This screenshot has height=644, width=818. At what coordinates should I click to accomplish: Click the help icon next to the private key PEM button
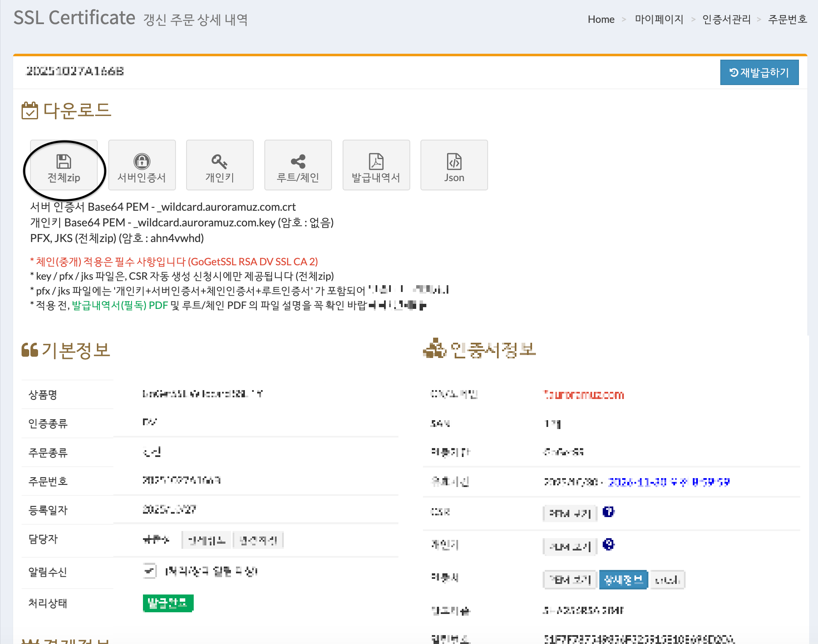click(x=608, y=545)
